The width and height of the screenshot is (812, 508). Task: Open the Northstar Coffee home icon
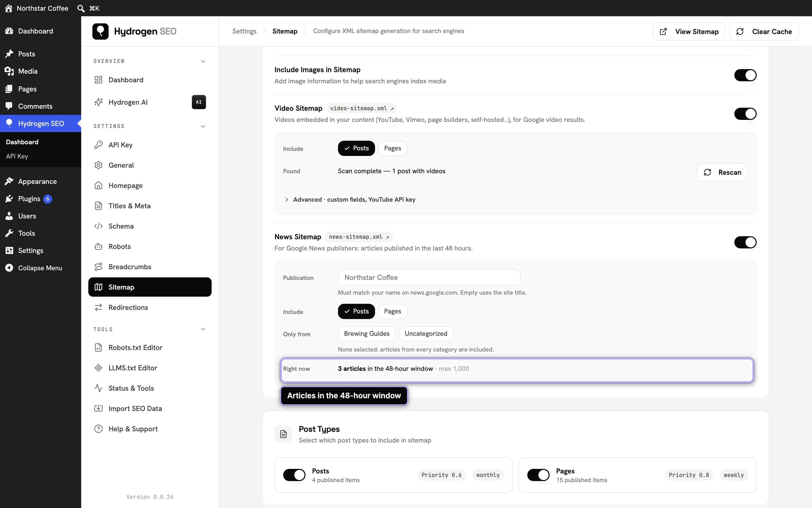pyautogui.click(x=9, y=8)
